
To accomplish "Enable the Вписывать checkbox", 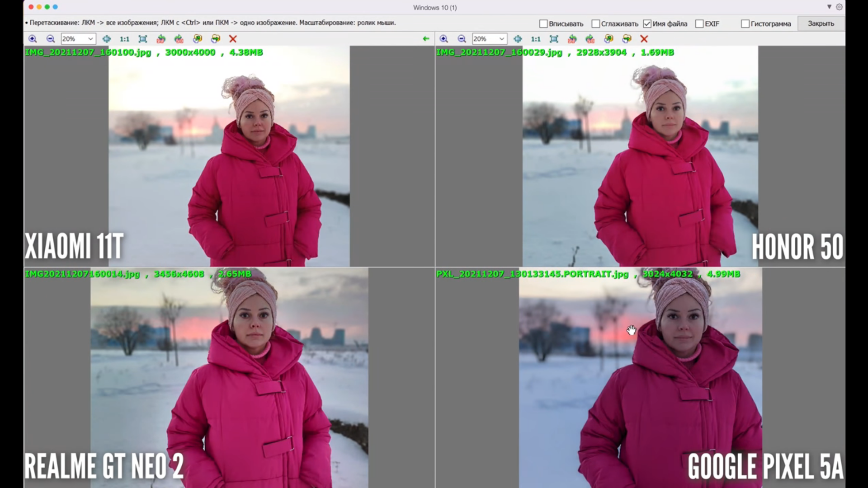I will 543,23.
